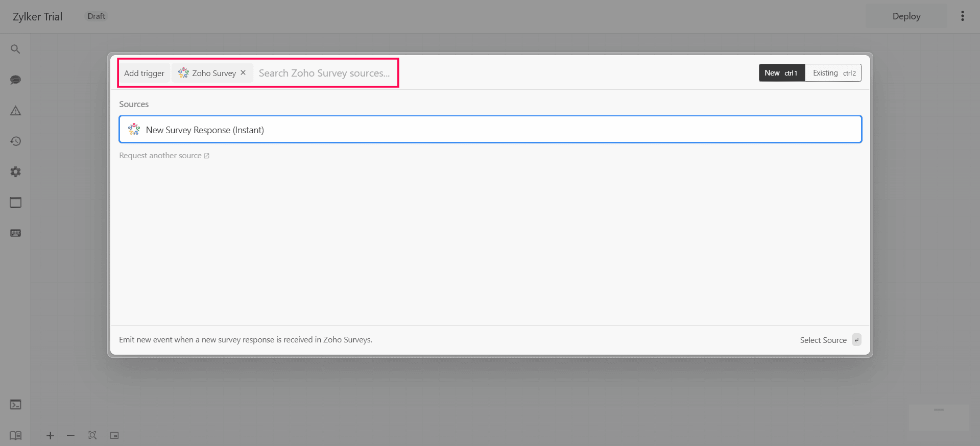The height and width of the screenshot is (446, 980).
Task: Open the documentation book icon
Action: 15,435
